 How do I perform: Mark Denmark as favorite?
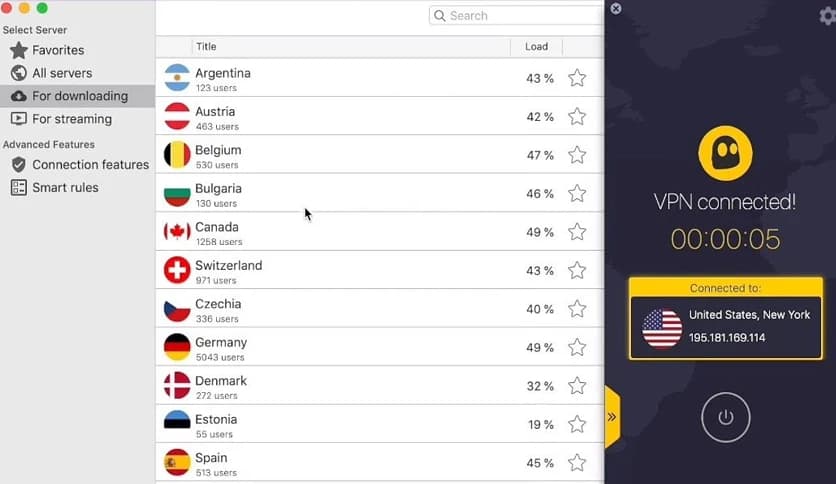pos(577,386)
